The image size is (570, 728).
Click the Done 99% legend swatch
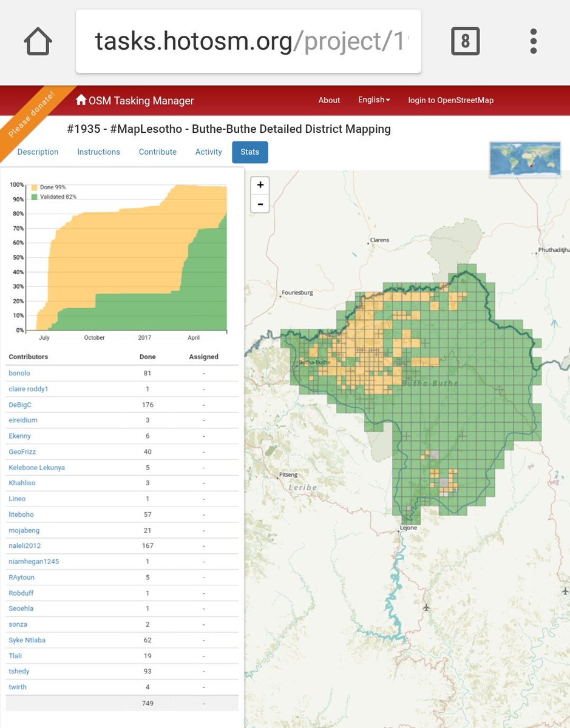(34, 187)
